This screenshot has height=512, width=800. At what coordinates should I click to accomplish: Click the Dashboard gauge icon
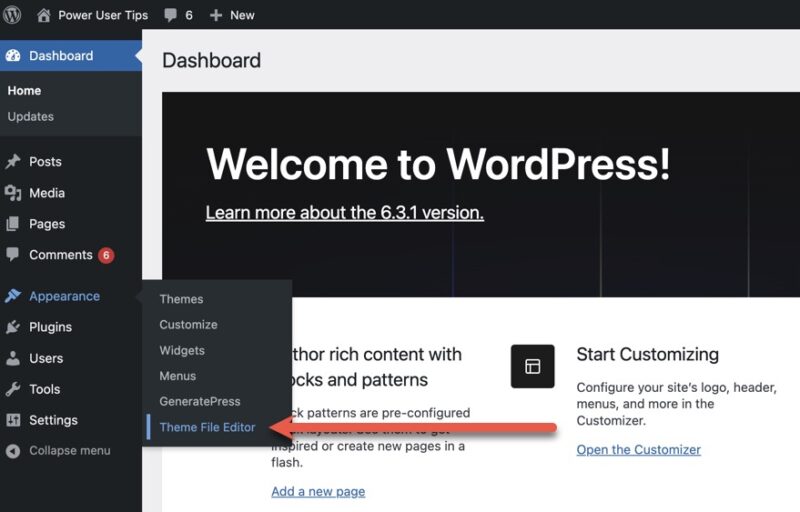(13, 56)
